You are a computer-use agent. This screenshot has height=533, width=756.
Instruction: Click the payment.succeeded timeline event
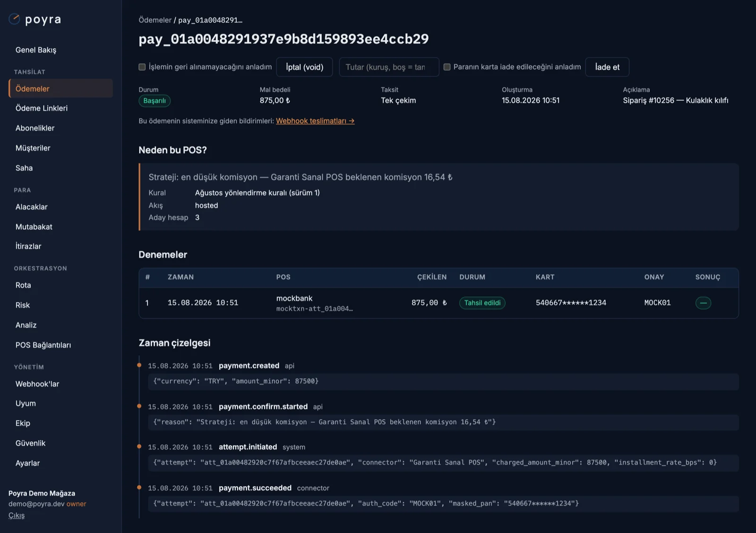[255, 488]
